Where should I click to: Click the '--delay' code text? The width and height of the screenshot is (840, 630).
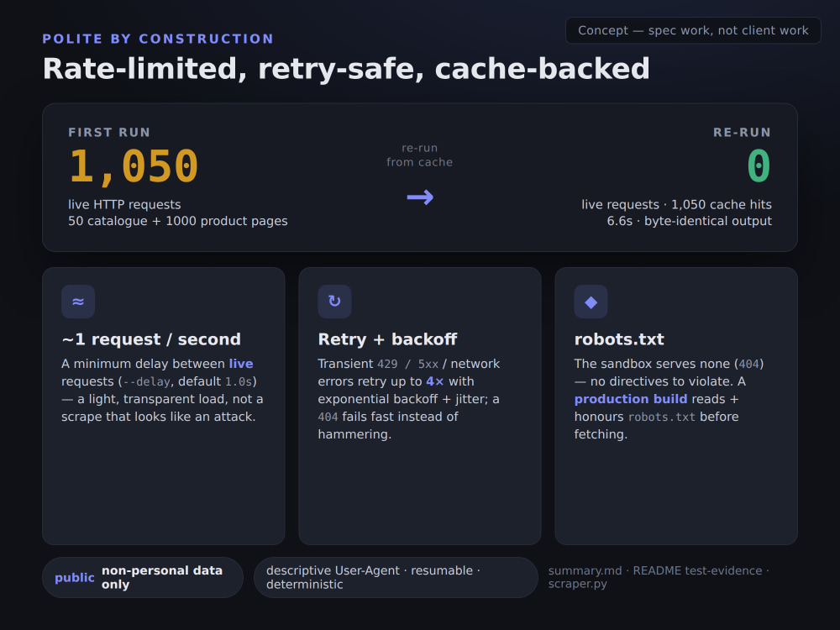[x=147, y=382]
